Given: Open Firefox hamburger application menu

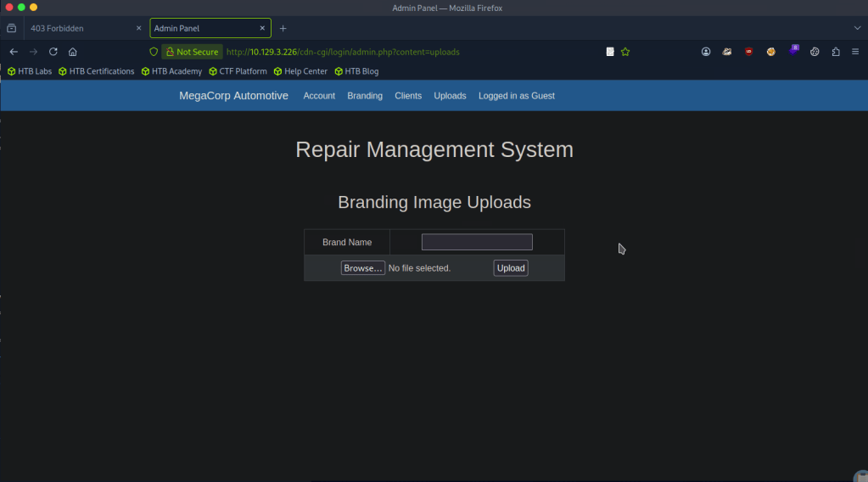Looking at the screenshot, I should 855,52.
